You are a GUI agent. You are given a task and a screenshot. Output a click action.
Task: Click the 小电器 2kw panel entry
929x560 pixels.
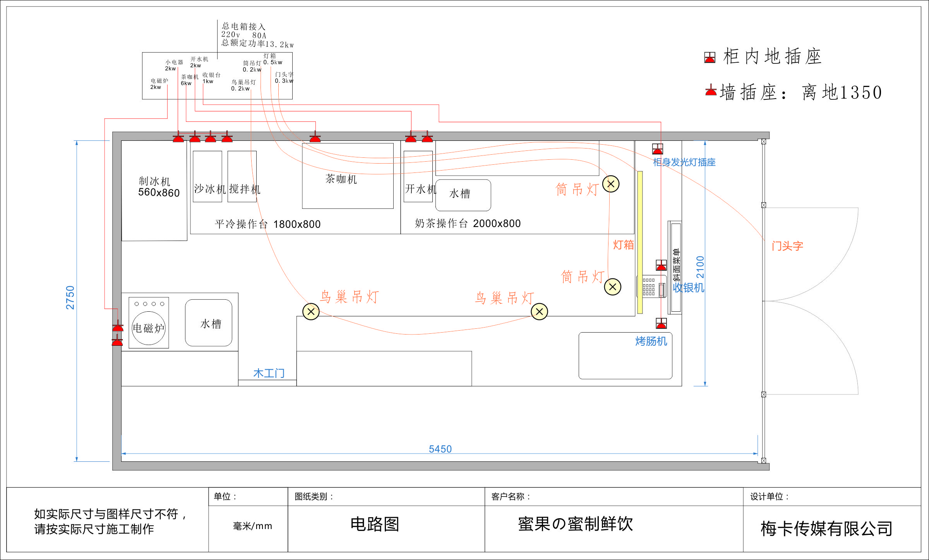coord(174,65)
